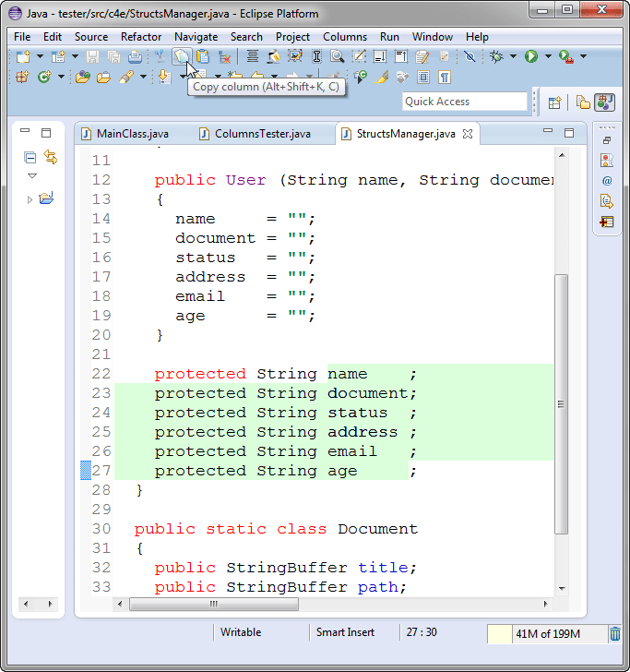Click the heap status memory bar

[548, 633]
